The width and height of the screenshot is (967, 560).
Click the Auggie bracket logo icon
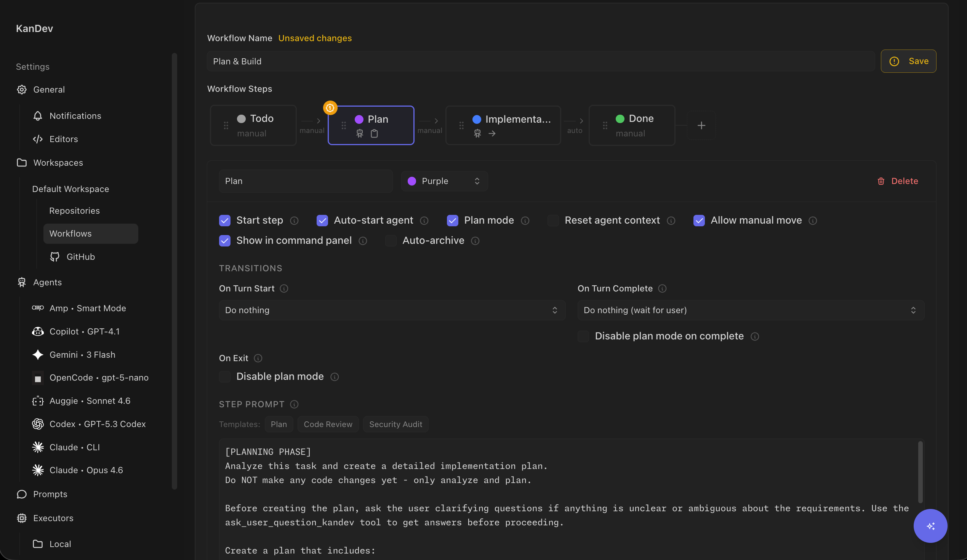tap(38, 401)
